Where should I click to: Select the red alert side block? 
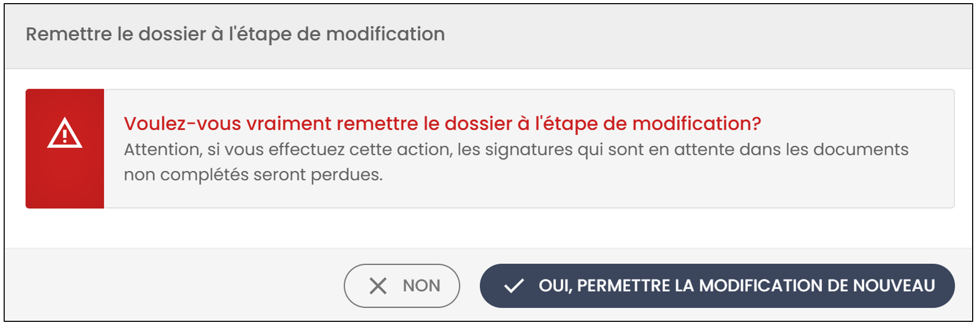click(x=65, y=149)
